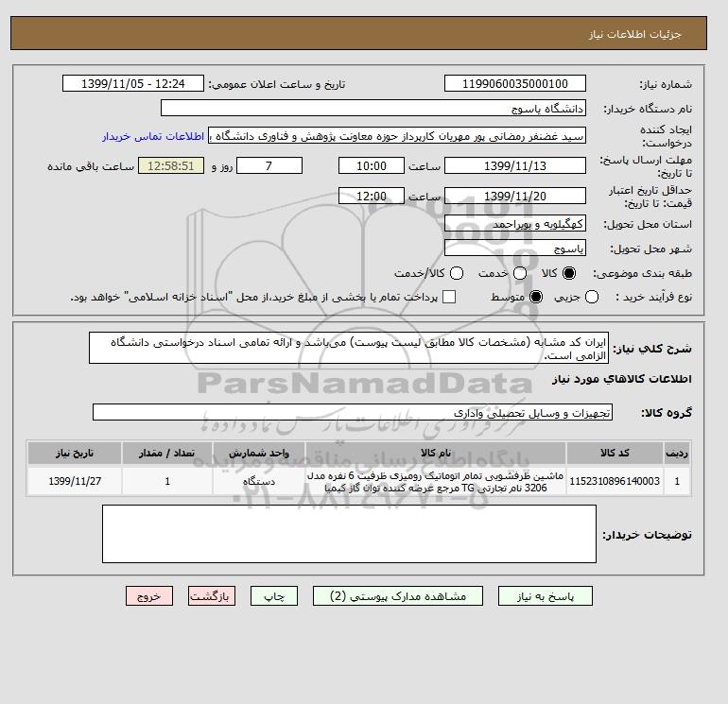
Task: Click the دستگاه unit cell
Action: [x=259, y=481]
